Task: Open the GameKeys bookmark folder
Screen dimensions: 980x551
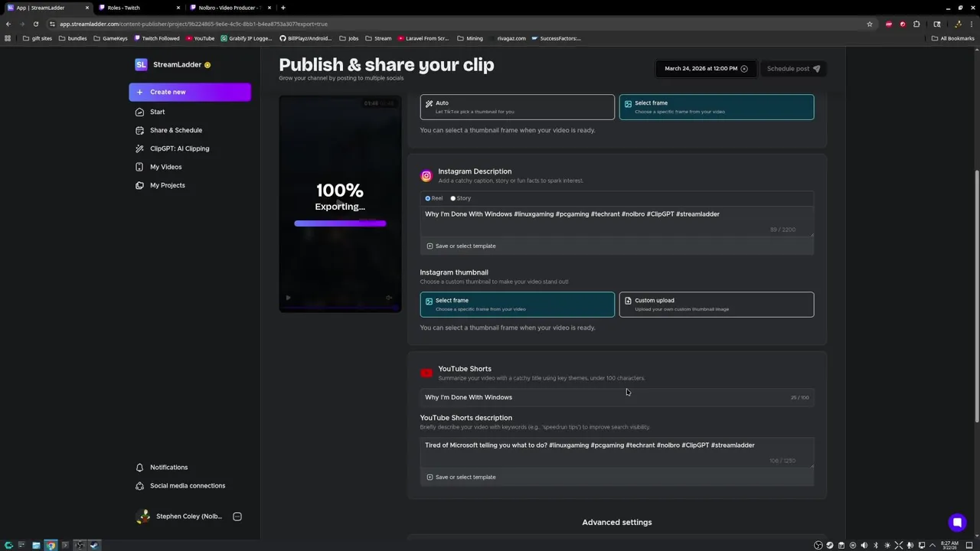Action: point(110,38)
